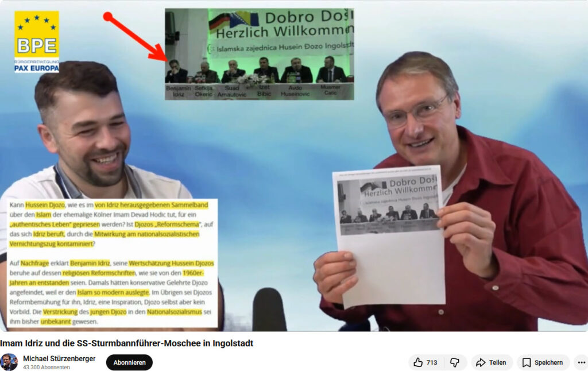Open the Michael Stürzenberger channel name link
The width and height of the screenshot is (588, 371).
[59, 358]
